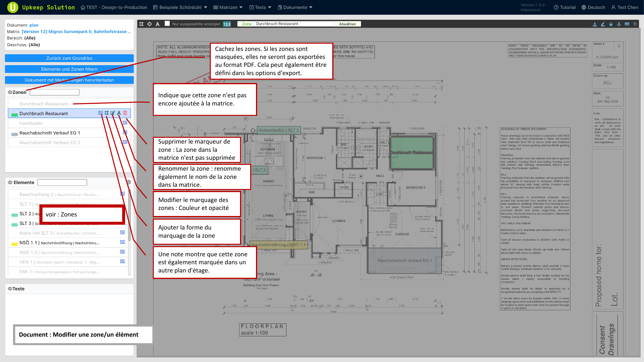Click 'Elemente und Zonen filtern' button

[x=69, y=69]
